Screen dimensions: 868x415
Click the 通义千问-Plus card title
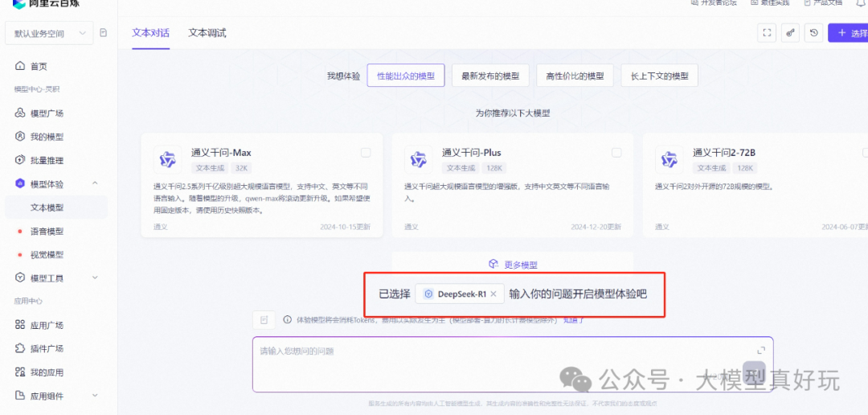472,152
